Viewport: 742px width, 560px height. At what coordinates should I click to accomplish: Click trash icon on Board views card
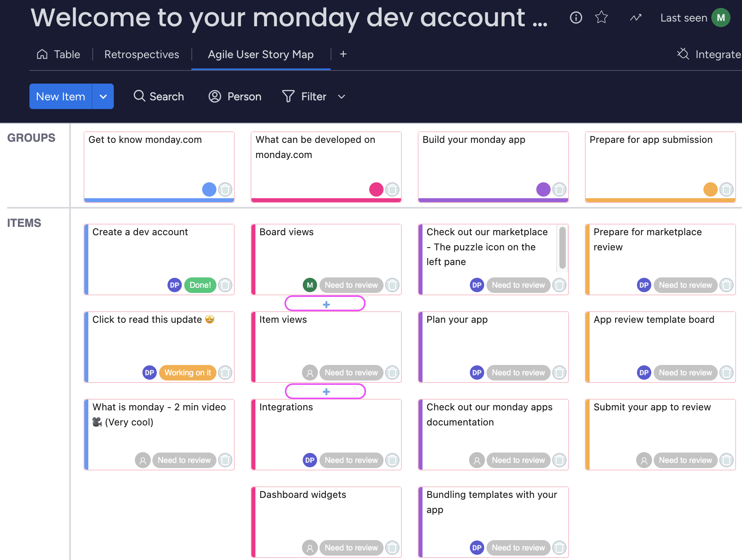point(392,285)
